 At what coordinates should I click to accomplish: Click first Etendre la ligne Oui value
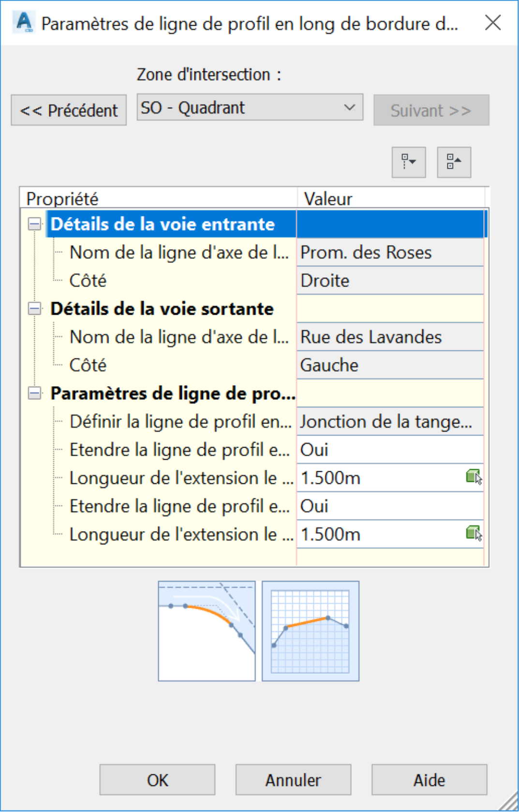(x=390, y=449)
